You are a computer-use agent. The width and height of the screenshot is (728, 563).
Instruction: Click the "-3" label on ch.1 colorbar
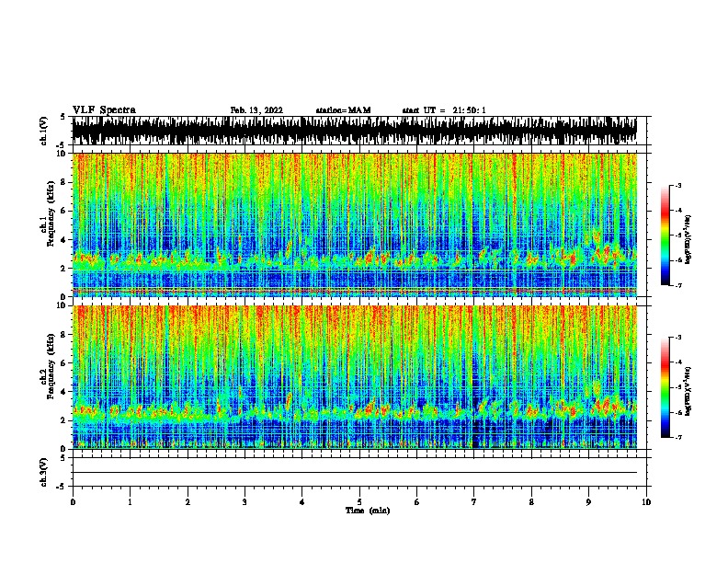(x=677, y=186)
